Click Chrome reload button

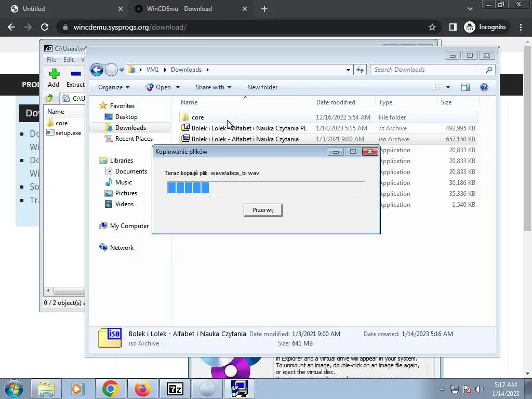[x=45, y=27]
